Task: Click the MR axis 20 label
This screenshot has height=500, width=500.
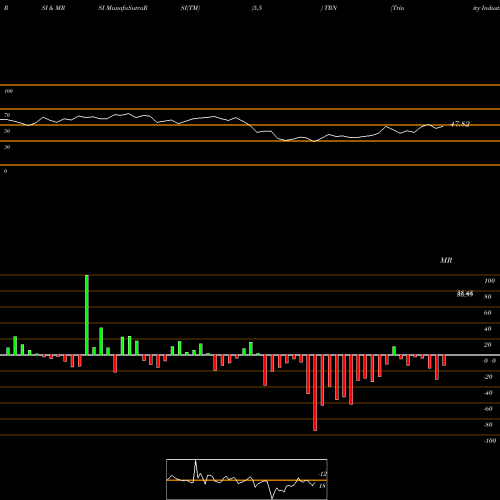Action: [488, 345]
